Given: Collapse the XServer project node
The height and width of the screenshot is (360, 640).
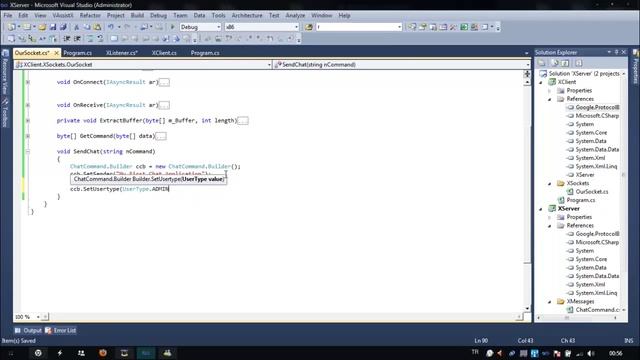Looking at the screenshot, I should point(541,209).
